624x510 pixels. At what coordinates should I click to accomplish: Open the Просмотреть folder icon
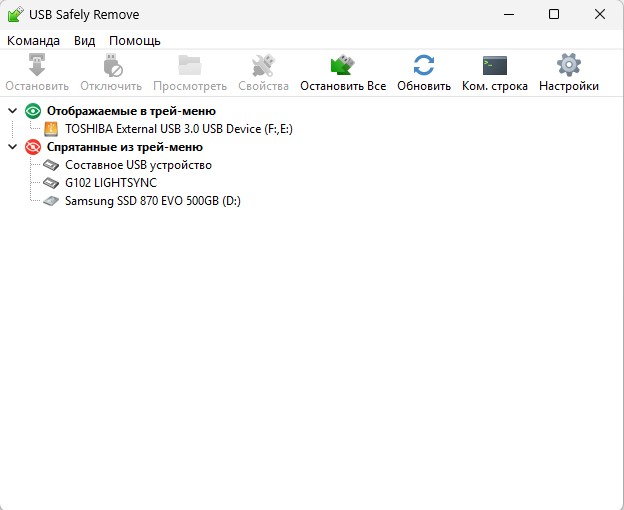190,65
